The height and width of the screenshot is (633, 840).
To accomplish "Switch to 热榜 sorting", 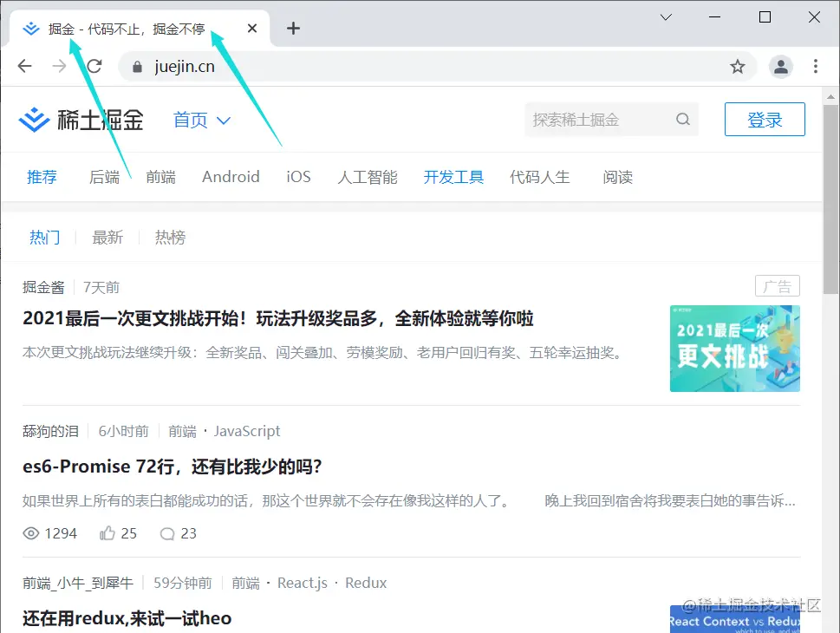I will (x=171, y=237).
